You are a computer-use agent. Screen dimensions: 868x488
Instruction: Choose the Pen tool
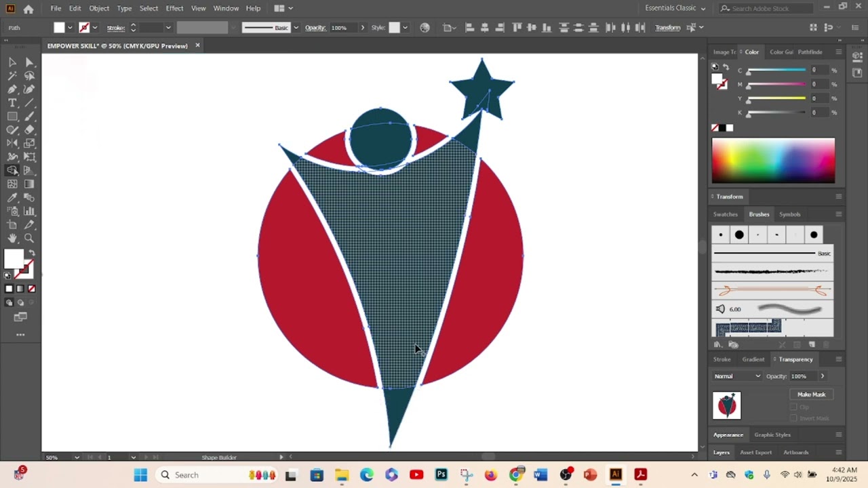click(12, 89)
